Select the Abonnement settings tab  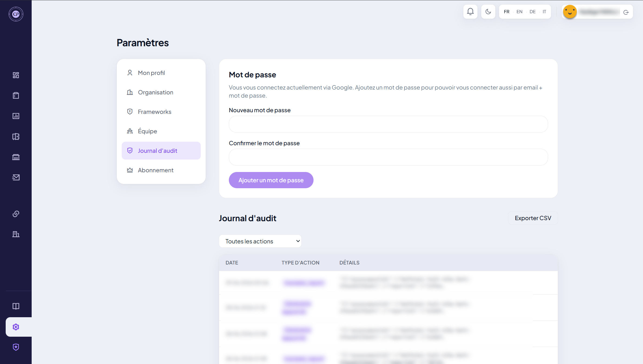click(x=161, y=170)
